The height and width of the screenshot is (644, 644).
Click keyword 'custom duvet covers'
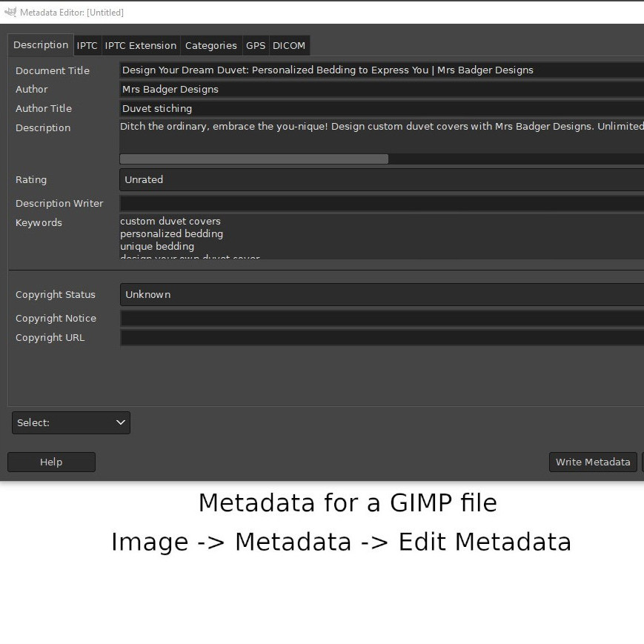pyautogui.click(x=170, y=222)
